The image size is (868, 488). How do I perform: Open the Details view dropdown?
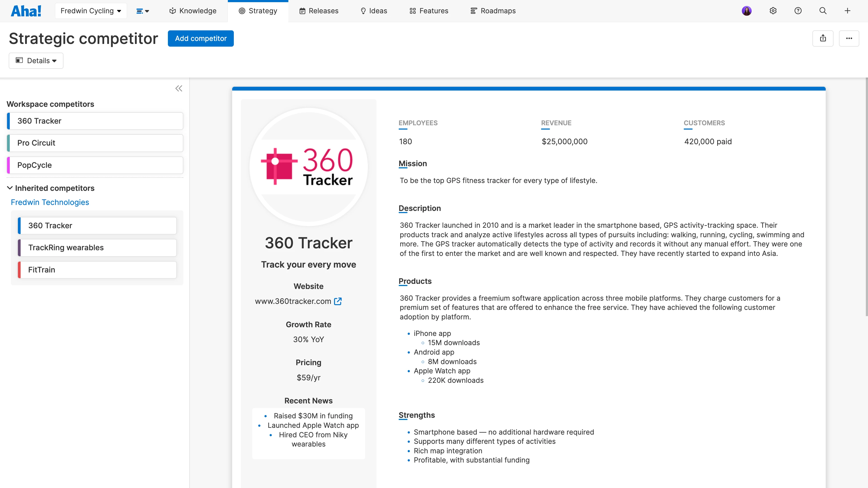[x=36, y=61]
